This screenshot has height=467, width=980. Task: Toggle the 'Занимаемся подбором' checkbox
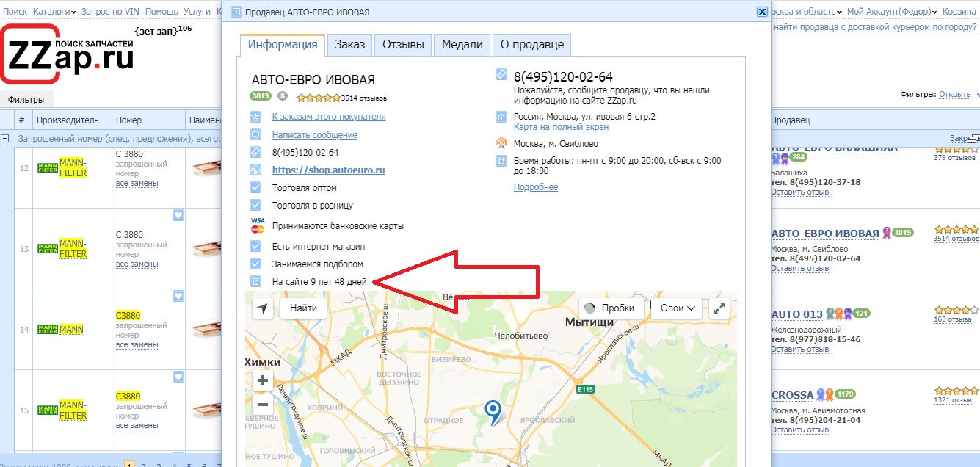(255, 264)
